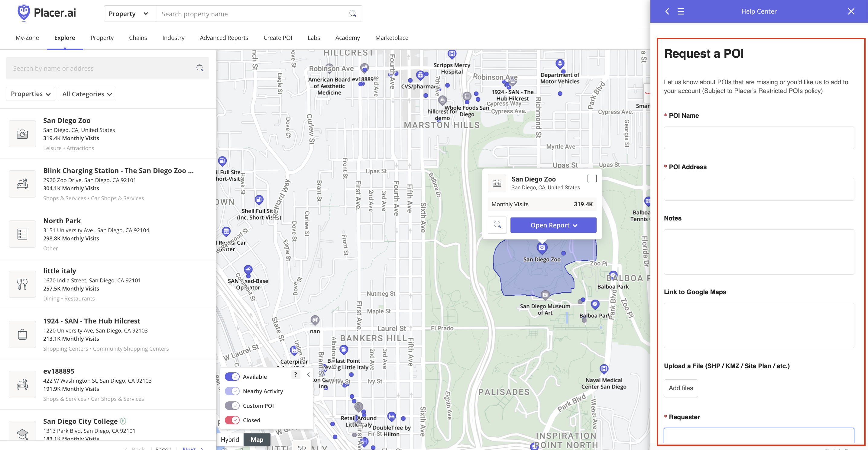
Task: Expand the All Categories dropdown
Action: [87, 94]
